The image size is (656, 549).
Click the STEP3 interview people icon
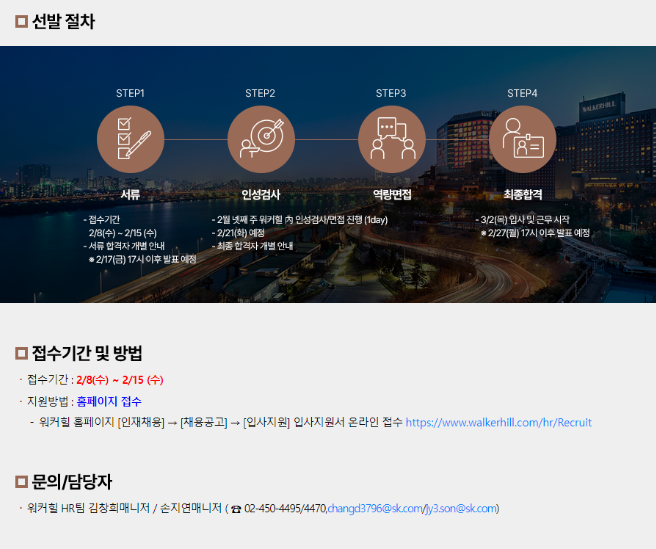[x=392, y=139]
